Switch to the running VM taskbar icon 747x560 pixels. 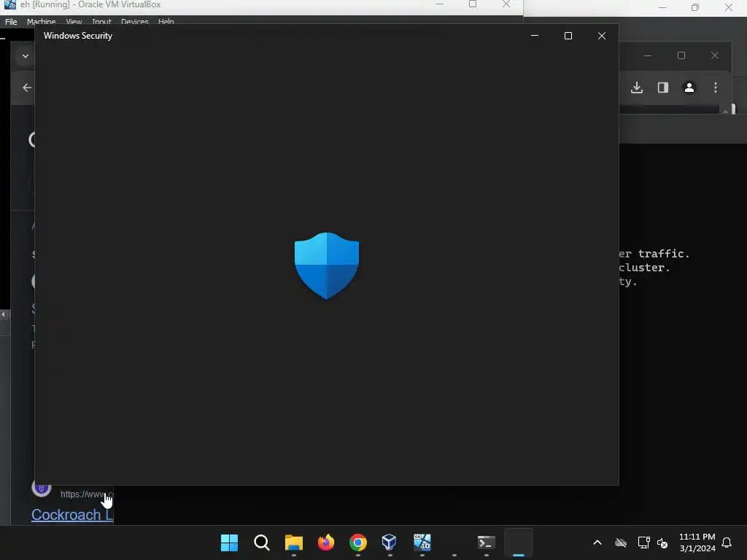click(422, 542)
